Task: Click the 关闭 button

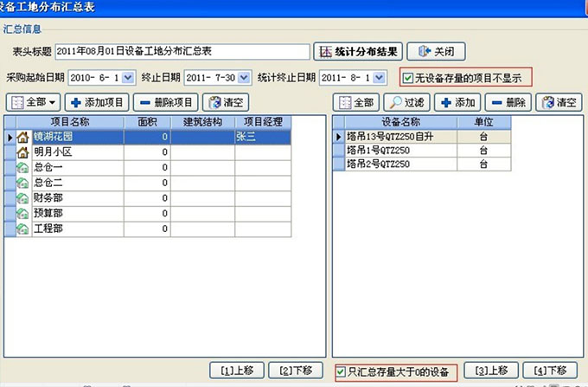Action: pyautogui.click(x=437, y=51)
